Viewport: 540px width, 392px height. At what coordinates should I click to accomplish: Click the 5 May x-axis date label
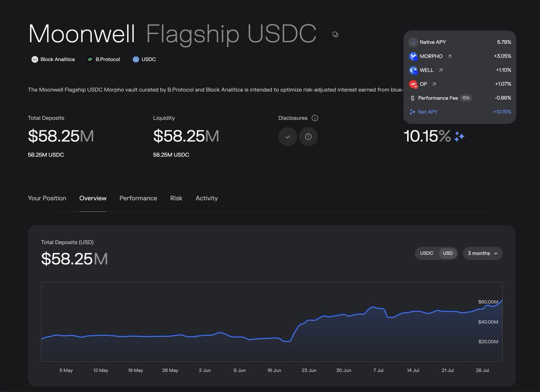66,370
